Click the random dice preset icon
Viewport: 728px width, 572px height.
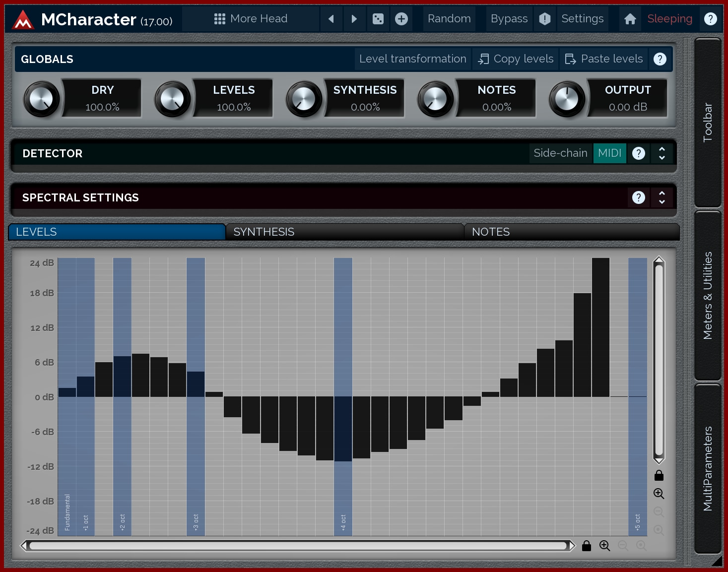click(378, 19)
